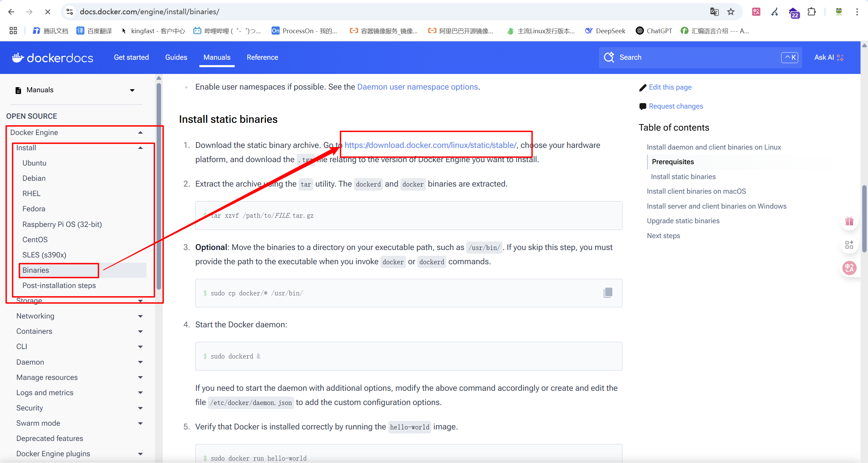Screen dimensions: 868x463
Task: Expand the Docker Engine plugins section
Action: click(x=140, y=454)
